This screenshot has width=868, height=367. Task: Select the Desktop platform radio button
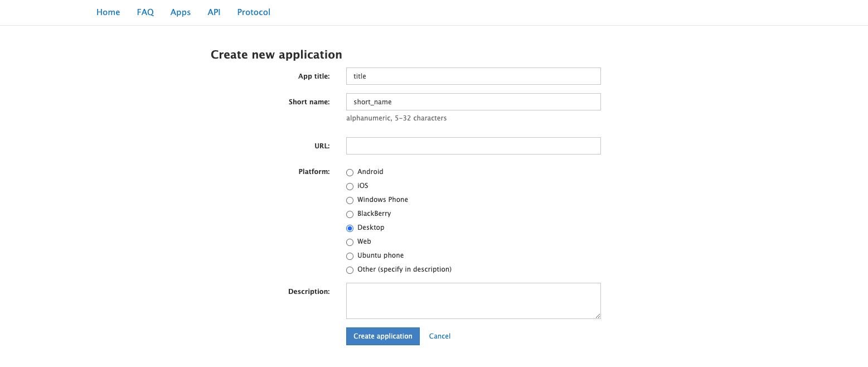[350, 228]
